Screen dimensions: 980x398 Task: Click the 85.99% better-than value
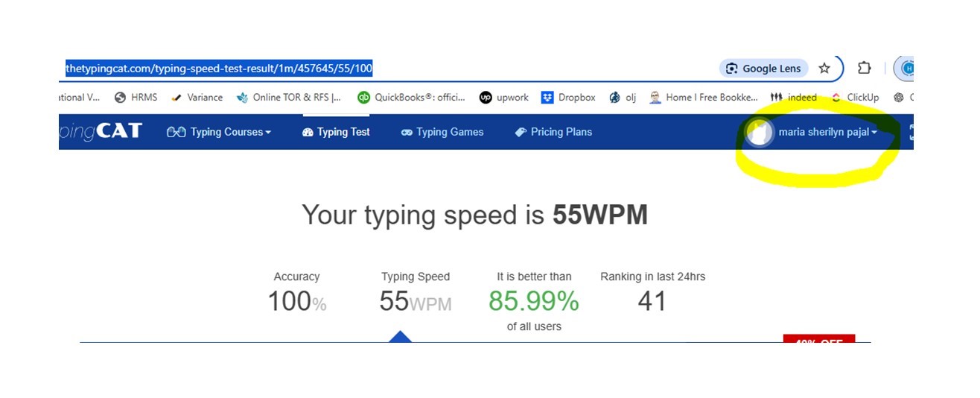tap(534, 301)
